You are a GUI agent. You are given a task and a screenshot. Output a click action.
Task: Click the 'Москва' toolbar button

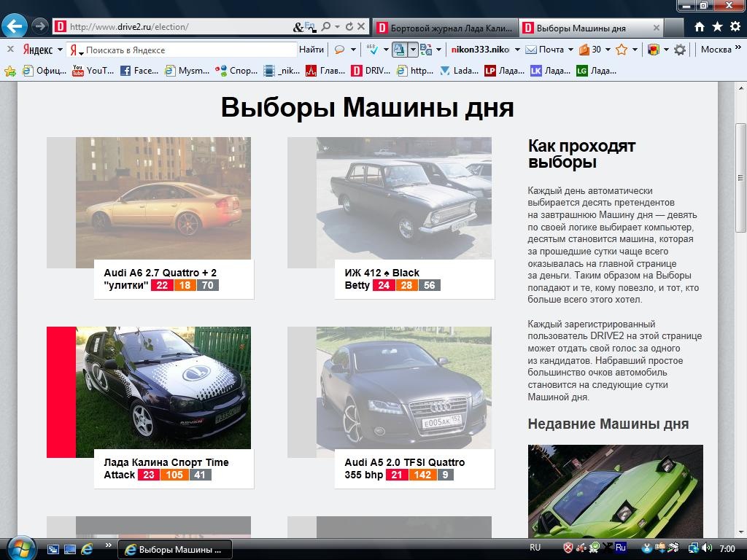(716, 50)
